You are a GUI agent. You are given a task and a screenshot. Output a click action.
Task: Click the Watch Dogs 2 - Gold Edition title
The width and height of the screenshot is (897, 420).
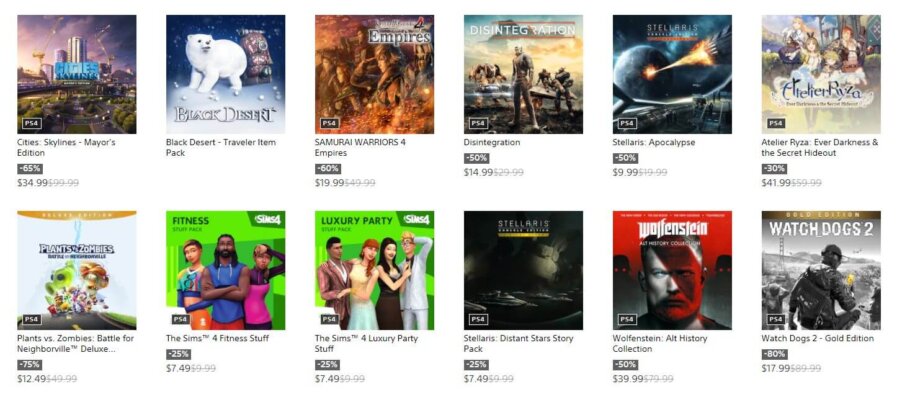pyautogui.click(x=817, y=338)
